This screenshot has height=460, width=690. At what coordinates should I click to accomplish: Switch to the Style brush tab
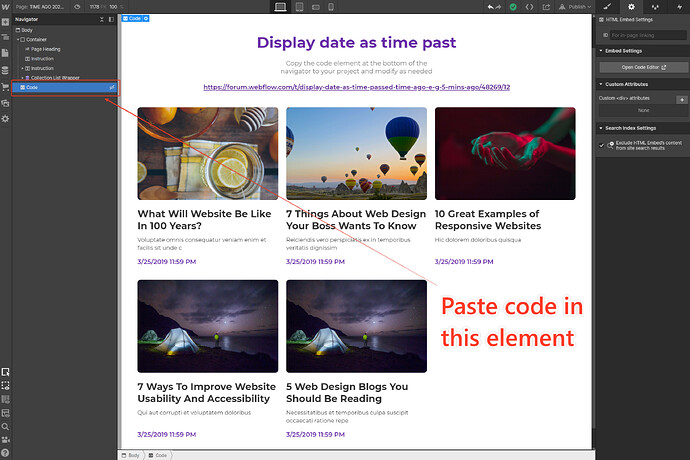[607, 7]
